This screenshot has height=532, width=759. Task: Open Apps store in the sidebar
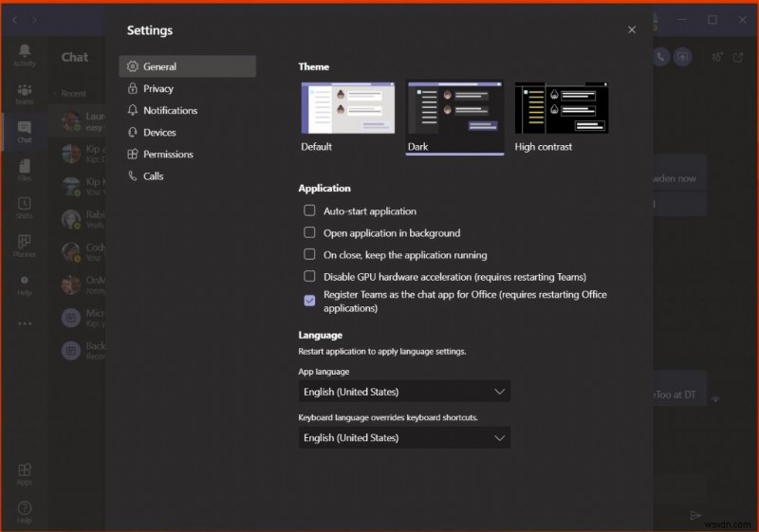pos(25,474)
